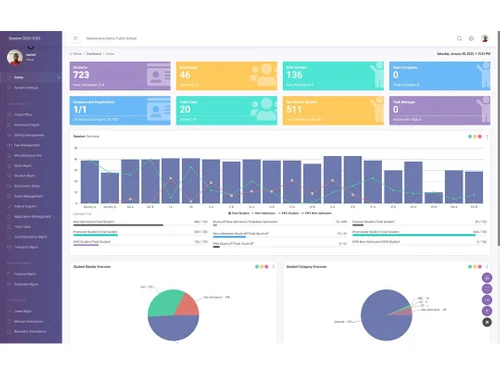Toggle the New Admission legend series
500x375 pixels.
click(264, 213)
